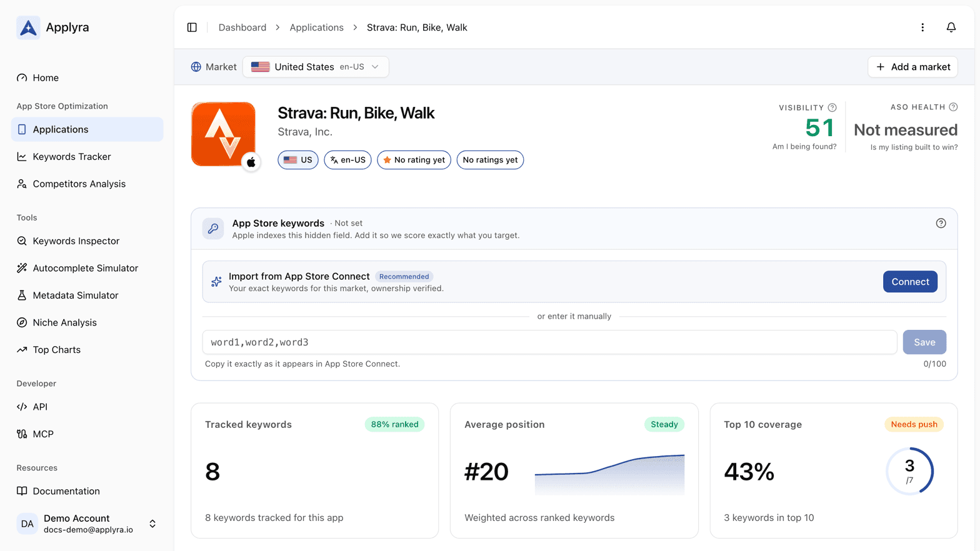The width and height of the screenshot is (980, 551).
Task: Click the 88% ranked badge
Action: (x=394, y=424)
